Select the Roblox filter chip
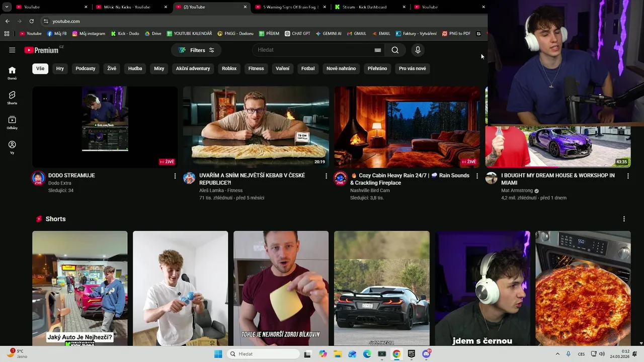 click(x=229, y=68)
